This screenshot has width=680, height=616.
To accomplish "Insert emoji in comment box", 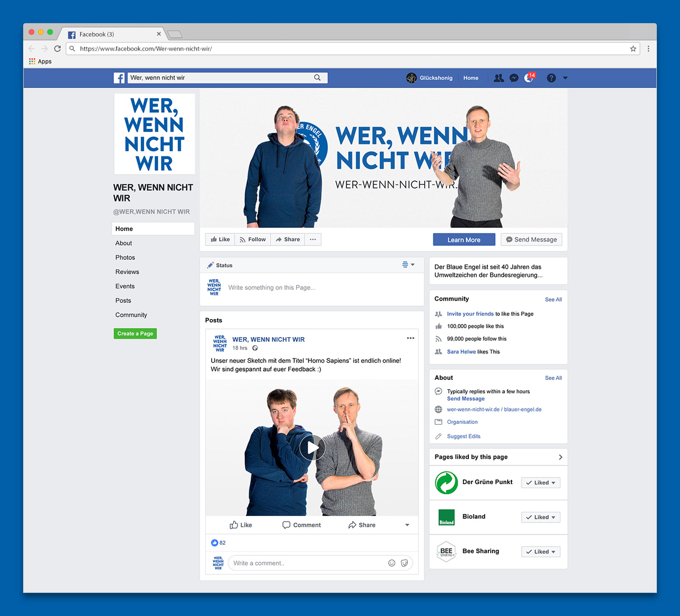I will coord(392,563).
